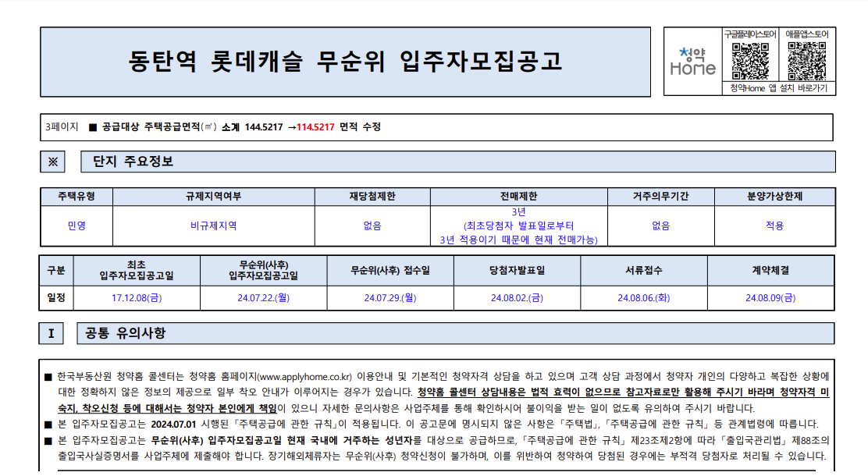Click the '당첨자발표일' header
This screenshot has width=868, height=476.
point(517,271)
